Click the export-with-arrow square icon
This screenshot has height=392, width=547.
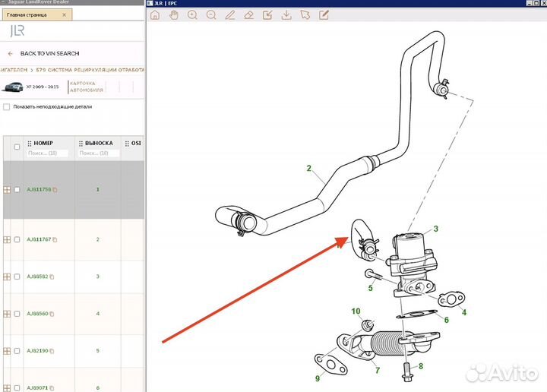pyautogui.click(x=267, y=15)
